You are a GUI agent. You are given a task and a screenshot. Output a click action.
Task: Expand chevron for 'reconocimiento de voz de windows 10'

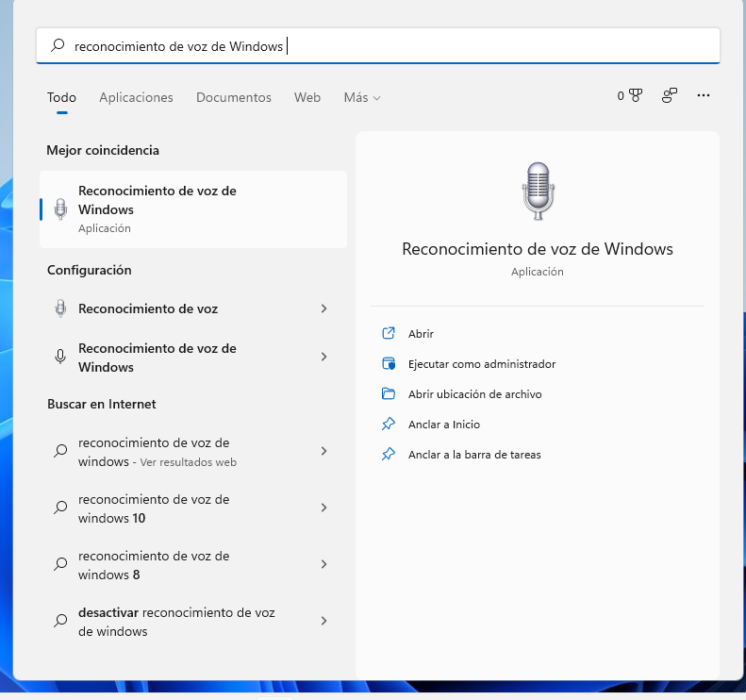323,508
